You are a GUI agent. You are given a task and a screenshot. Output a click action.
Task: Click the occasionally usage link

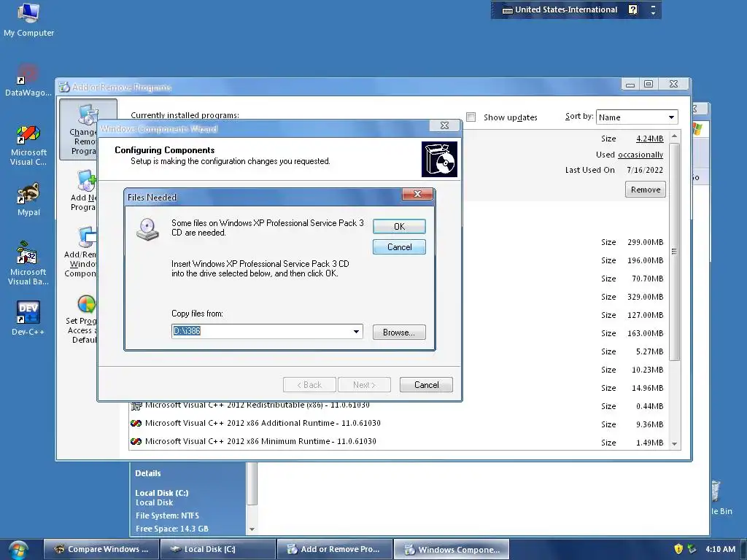(640, 155)
